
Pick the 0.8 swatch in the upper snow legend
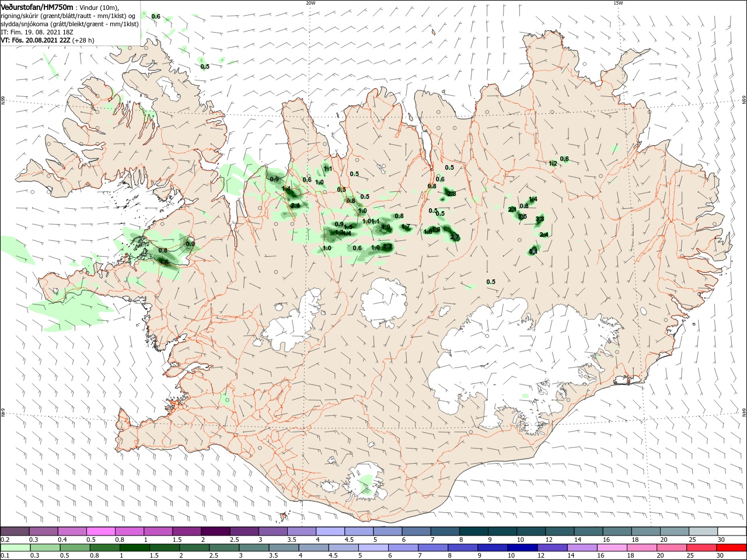click(130, 531)
